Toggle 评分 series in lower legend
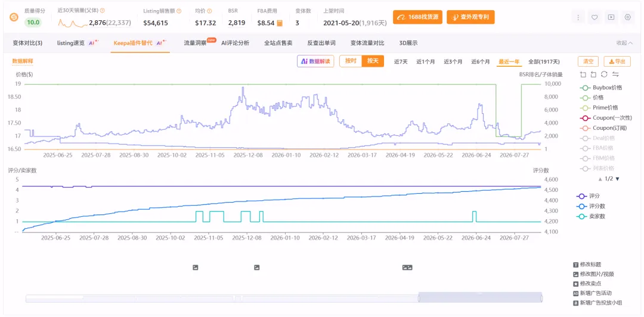Viewport: 644px width, 317px height. pyautogui.click(x=589, y=196)
